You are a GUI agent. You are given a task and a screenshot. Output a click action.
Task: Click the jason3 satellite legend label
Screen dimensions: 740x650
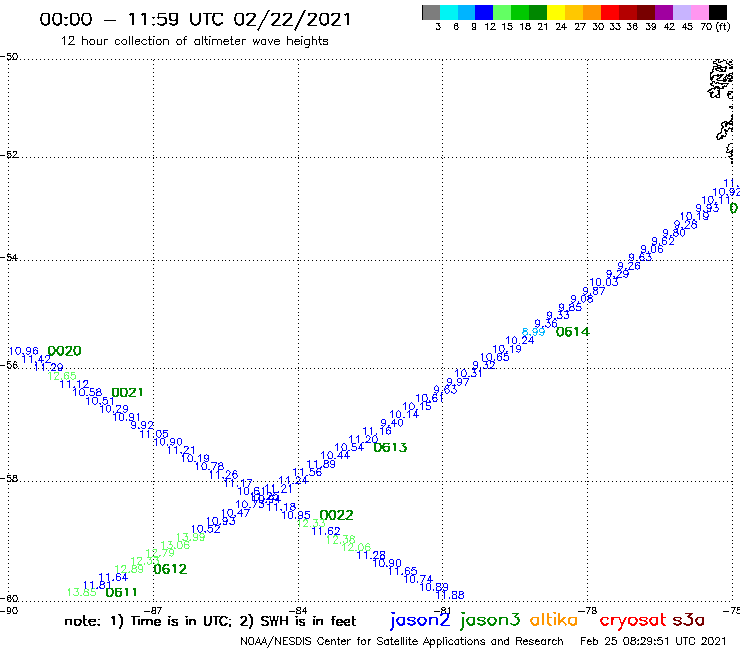pos(490,621)
